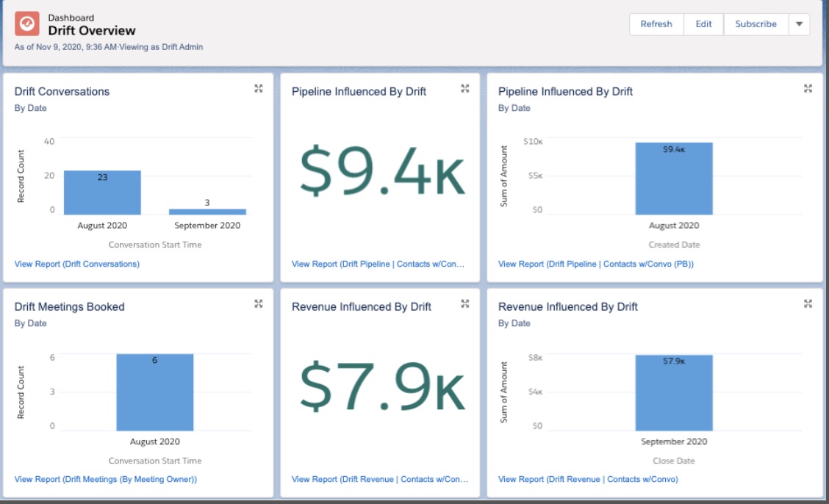Image resolution: width=829 pixels, height=504 pixels.
Task: Open truncated Drift Revenue report link under $7.9K
Action: point(380,479)
